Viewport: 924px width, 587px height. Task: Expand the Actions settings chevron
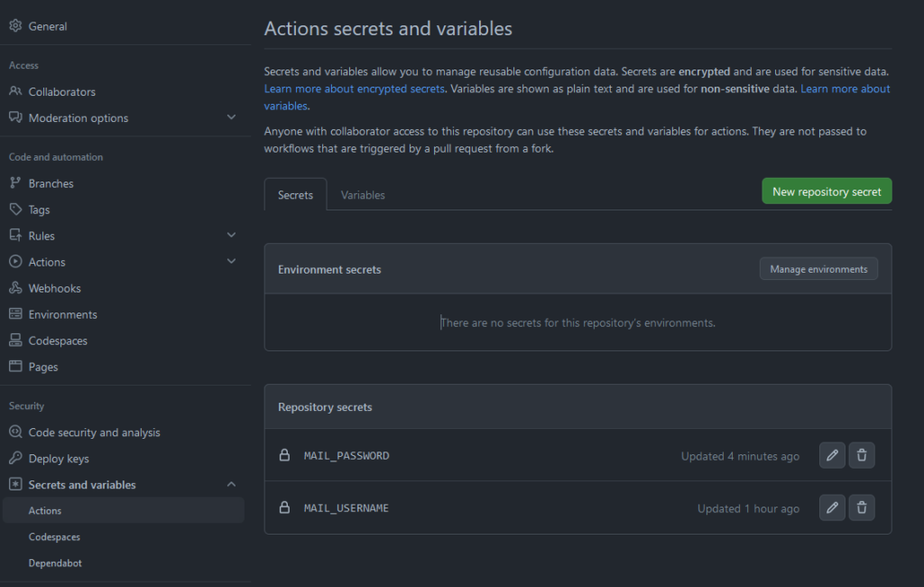231,262
